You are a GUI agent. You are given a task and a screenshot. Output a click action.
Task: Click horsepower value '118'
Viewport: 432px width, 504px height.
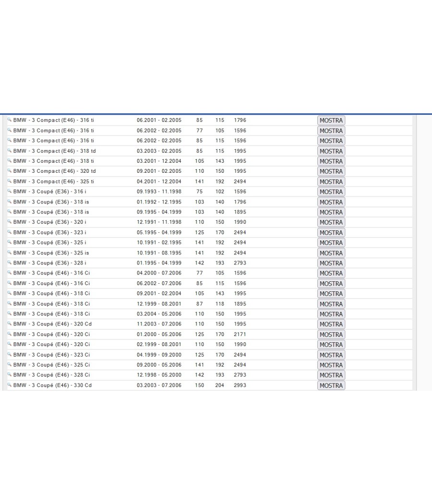[220, 304]
